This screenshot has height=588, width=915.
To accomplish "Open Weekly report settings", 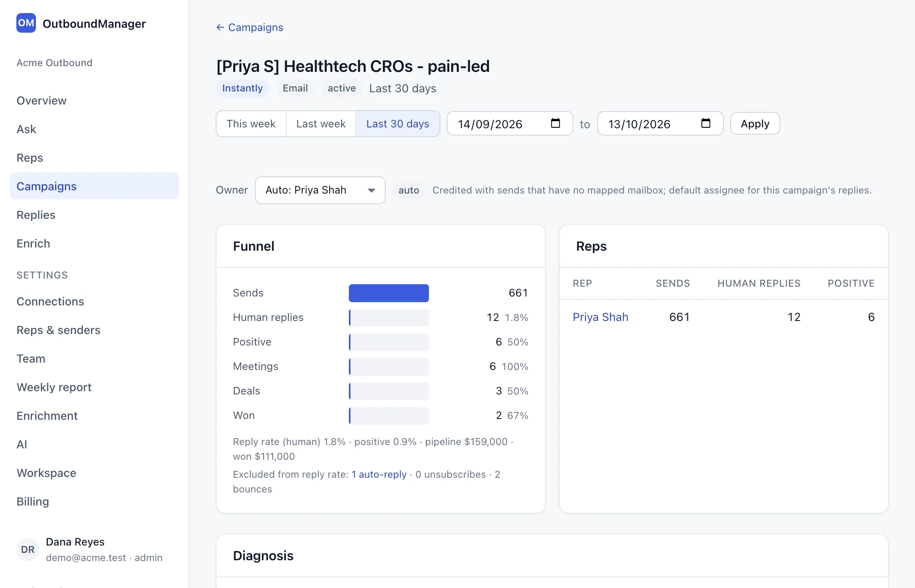I will (94, 387).
